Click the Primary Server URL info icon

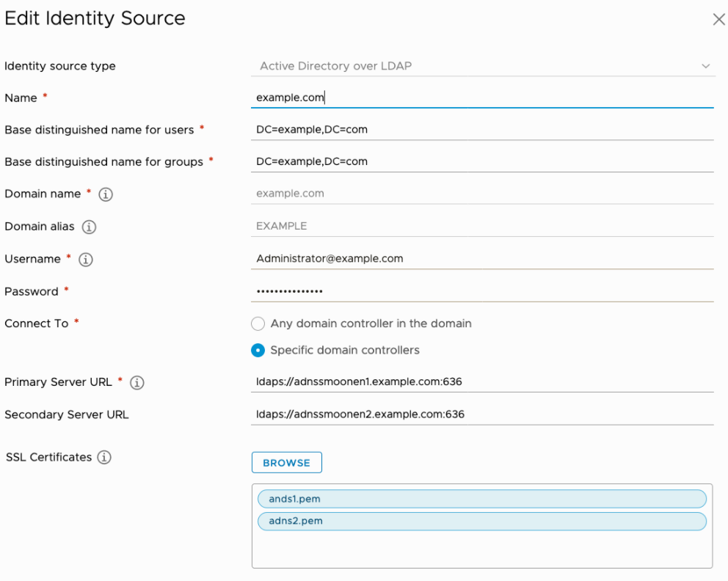tap(137, 382)
